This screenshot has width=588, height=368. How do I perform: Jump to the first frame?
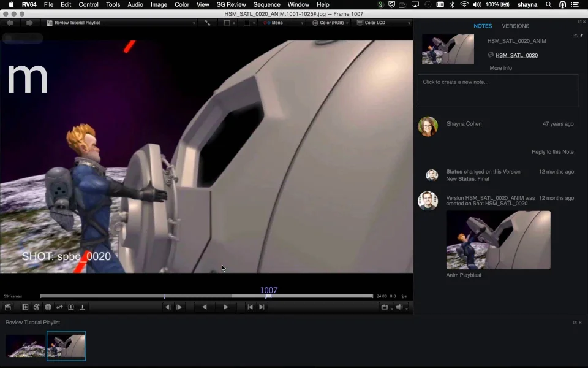[x=250, y=307]
